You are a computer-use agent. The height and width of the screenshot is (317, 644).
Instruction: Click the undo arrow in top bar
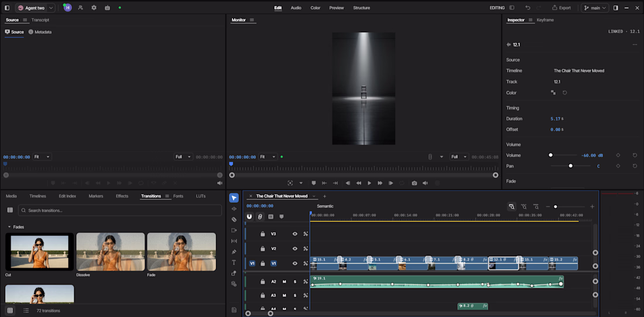(x=527, y=8)
